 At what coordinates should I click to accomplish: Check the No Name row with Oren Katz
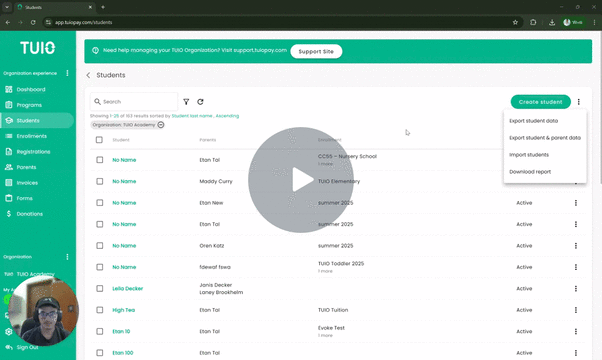point(99,246)
